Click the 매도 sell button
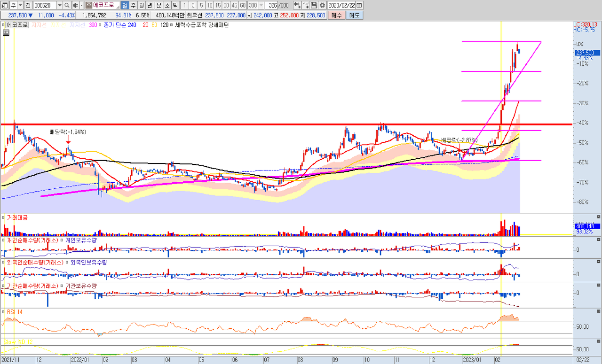The width and height of the screenshot is (602, 364). click(354, 15)
